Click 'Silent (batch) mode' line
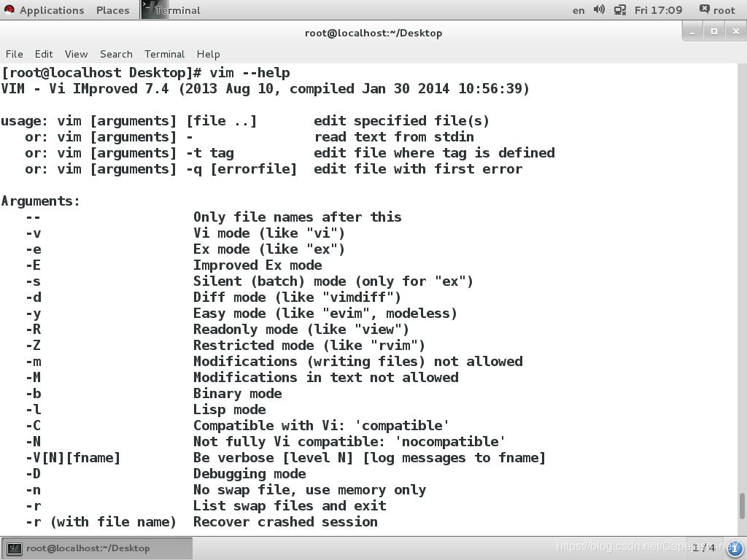 click(333, 281)
